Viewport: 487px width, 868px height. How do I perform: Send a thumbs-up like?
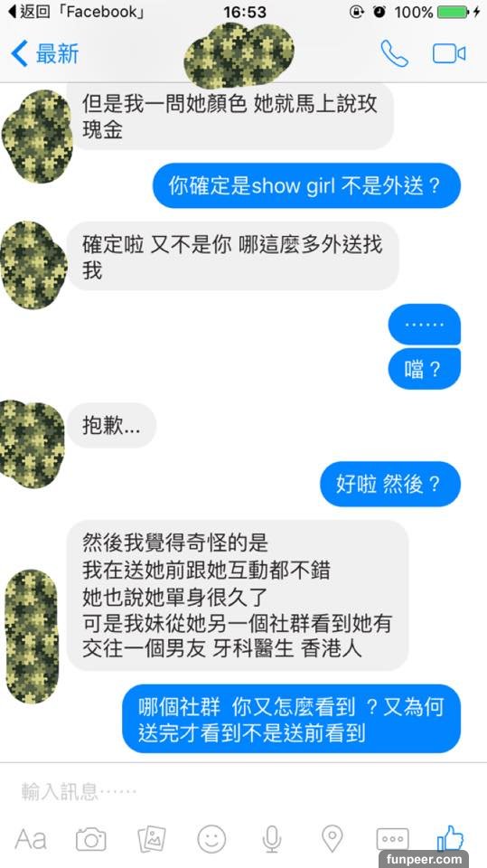(x=451, y=837)
